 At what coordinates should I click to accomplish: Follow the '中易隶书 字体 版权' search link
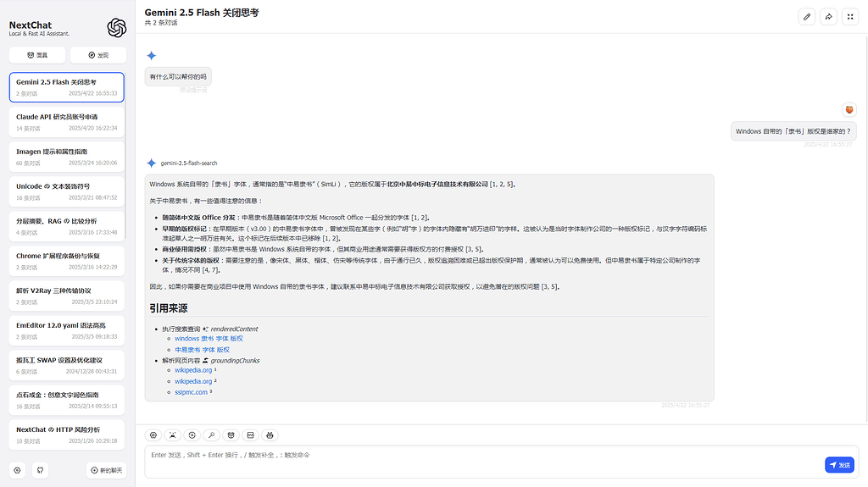pyautogui.click(x=202, y=350)
